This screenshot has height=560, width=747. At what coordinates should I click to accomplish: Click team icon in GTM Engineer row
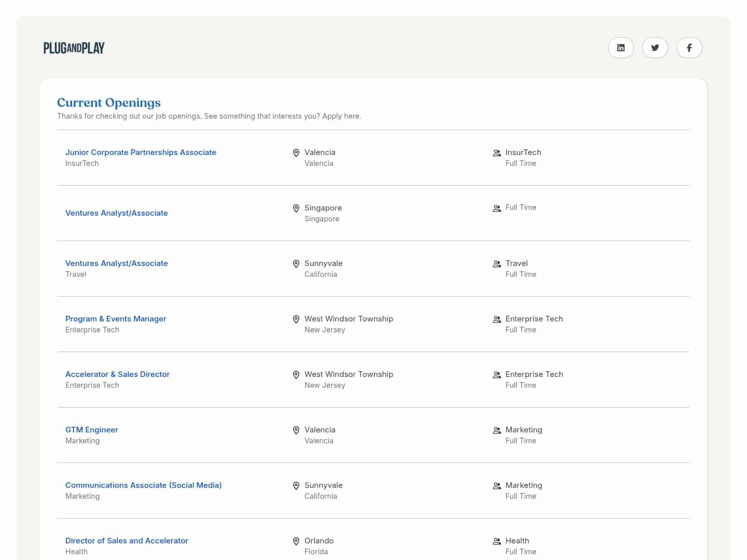[x=497, y=430]
